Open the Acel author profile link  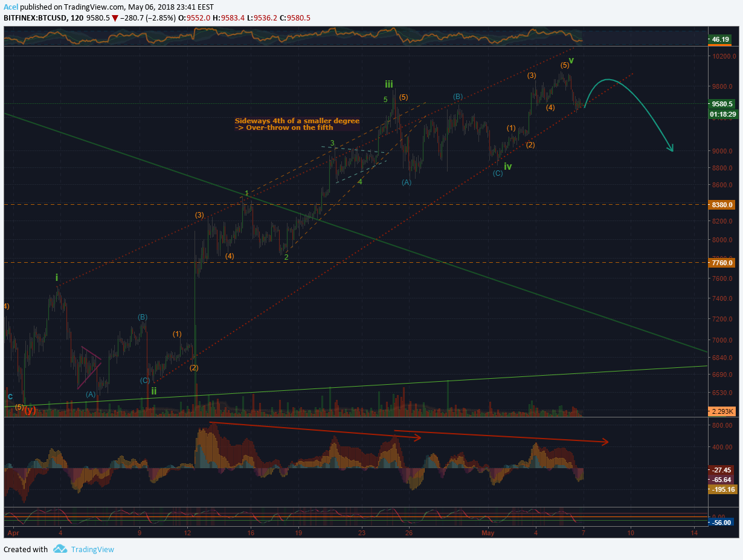click(10, 7)
